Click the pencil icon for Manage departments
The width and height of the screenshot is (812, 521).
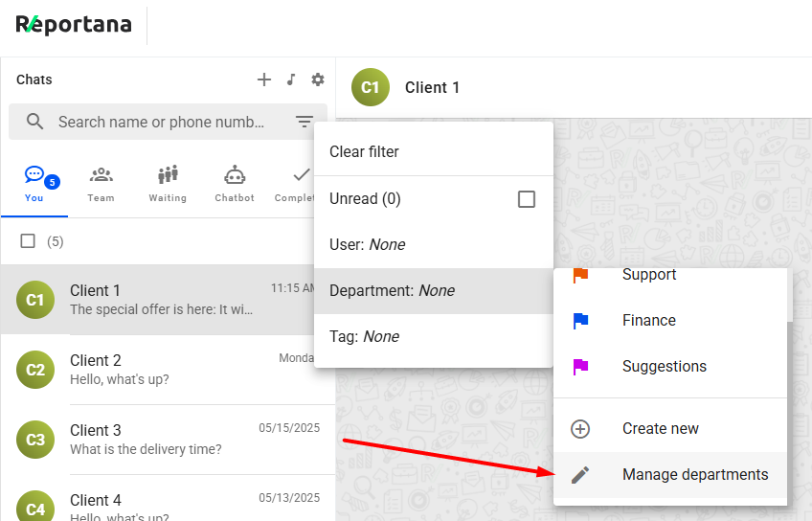580,475
